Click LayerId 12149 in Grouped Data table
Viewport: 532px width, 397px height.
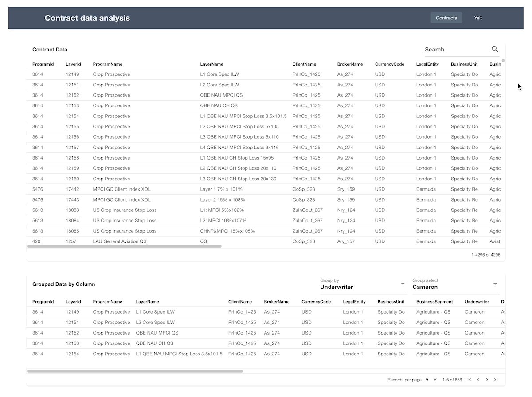pos(72,312)
